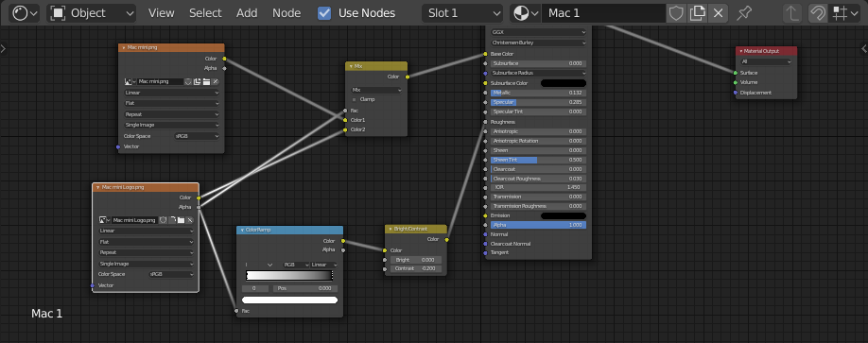The width and height of the screenshot is (868, 343).
Task: Expand the Mix blend type dropdown
Action: [376, 90]
